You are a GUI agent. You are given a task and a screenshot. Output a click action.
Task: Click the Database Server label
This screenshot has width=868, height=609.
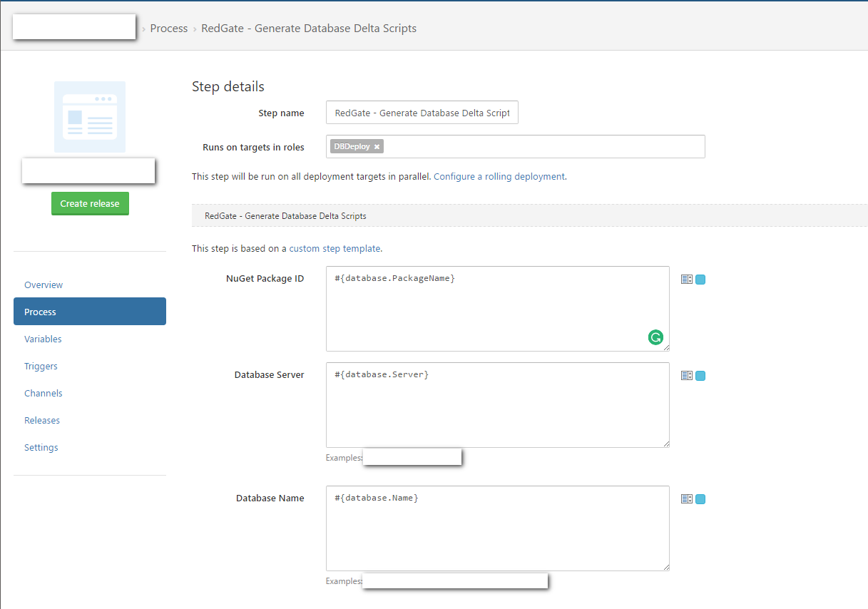pyautogui.click(x=270, y=374)
